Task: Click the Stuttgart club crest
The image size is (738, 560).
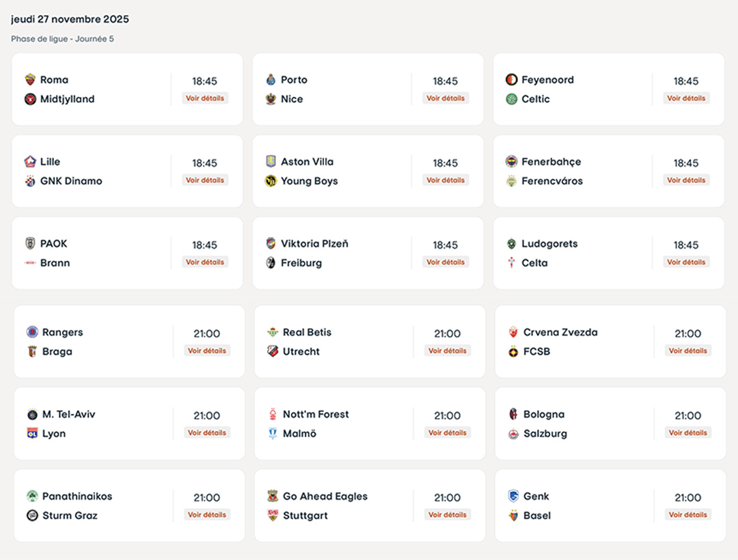Action: [x=273, y=516]
